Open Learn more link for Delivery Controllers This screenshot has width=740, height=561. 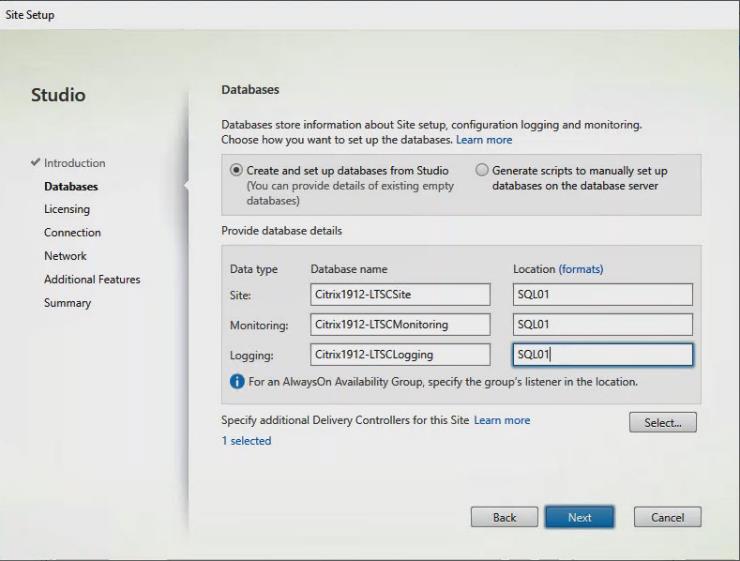502,420
